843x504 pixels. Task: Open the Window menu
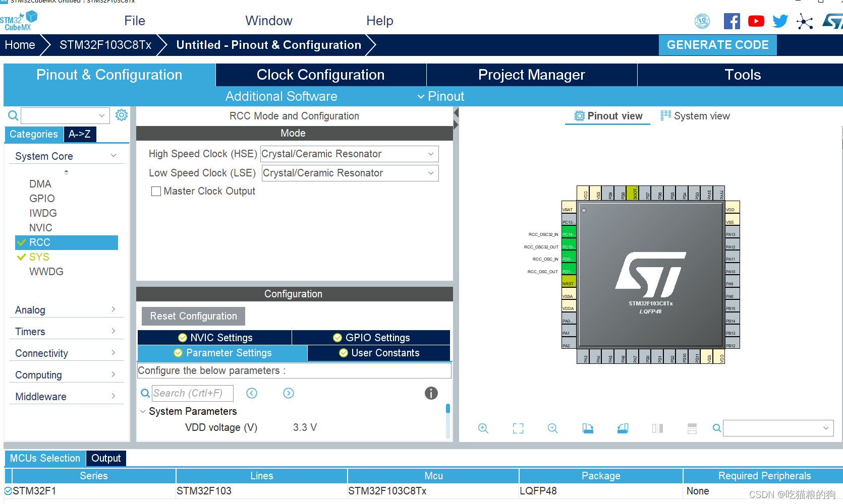tap(268, 21)
